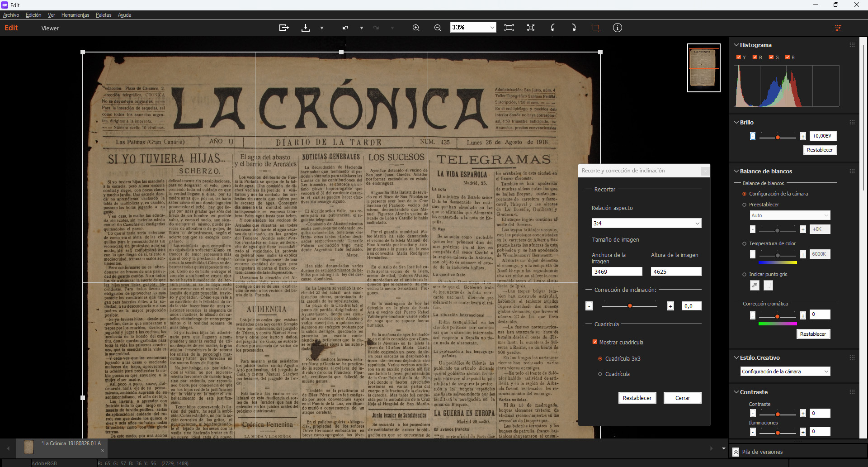868x467 pixels.
Task: Collapse the Histograma panel
Action: 736,45
